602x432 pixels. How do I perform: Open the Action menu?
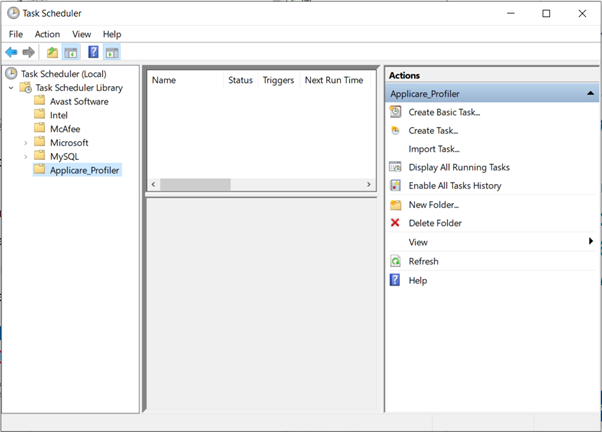click(x=47, y=34)
